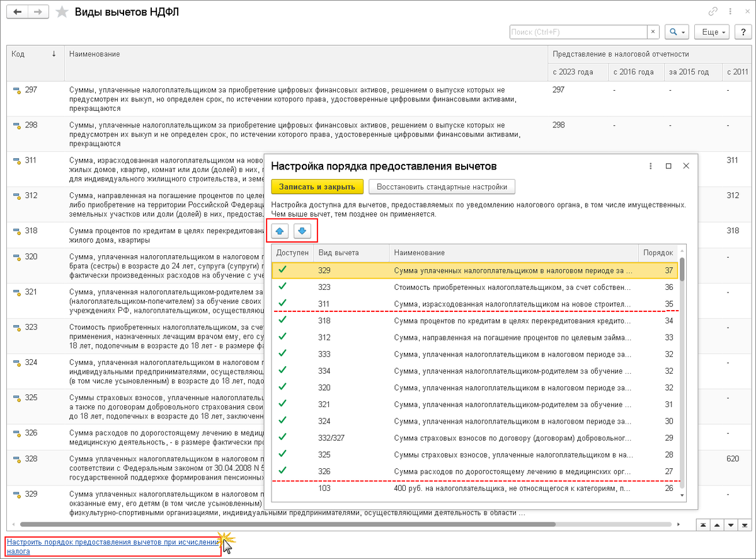The image size is (756, 559).
Task: Select dialog row 325 Суммы страховых взносов
Action: click(475, 454)
